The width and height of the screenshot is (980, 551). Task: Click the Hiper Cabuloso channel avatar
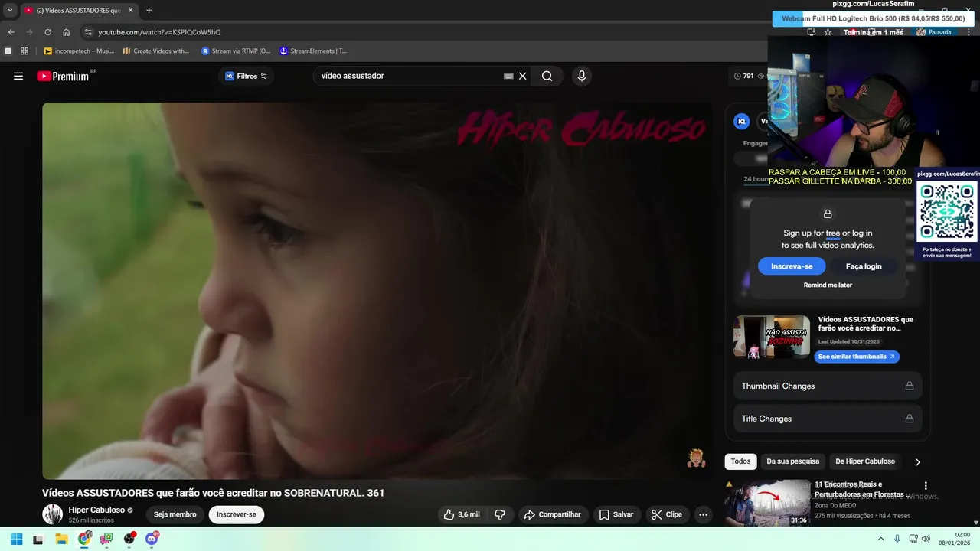[x=52, y=514]
